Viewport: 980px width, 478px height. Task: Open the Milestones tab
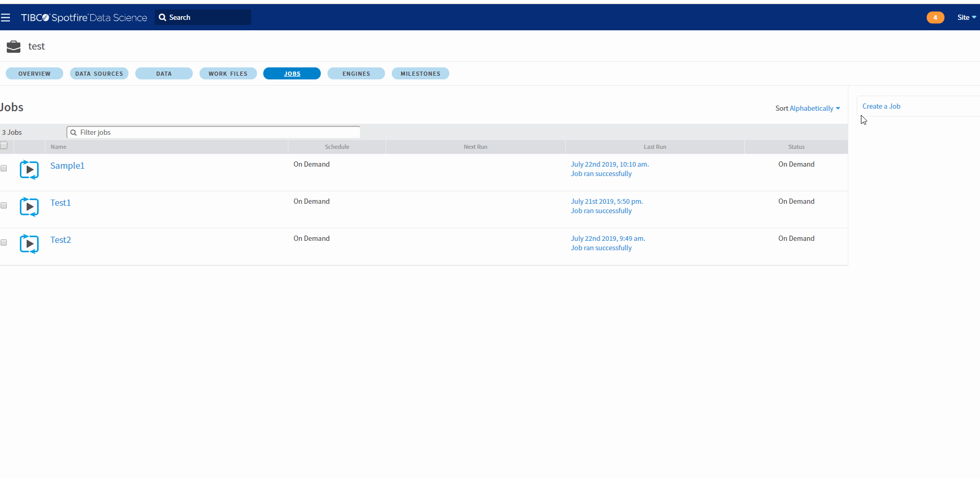pos(420,74)
